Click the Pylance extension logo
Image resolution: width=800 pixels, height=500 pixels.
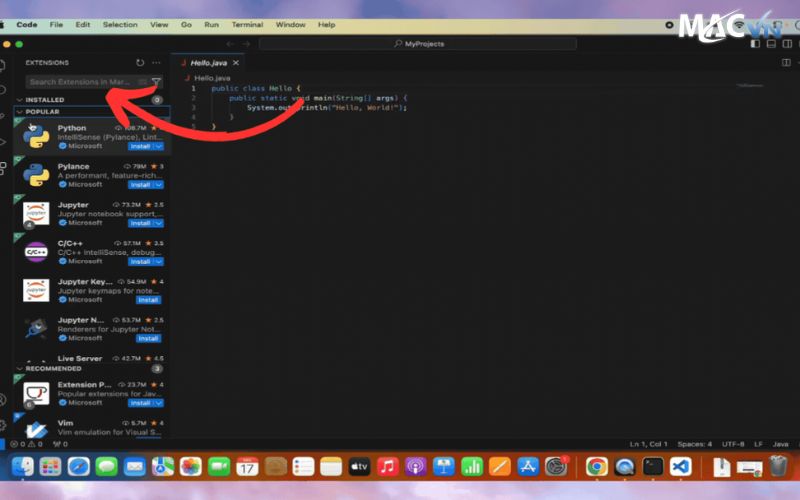click(36, 175)
